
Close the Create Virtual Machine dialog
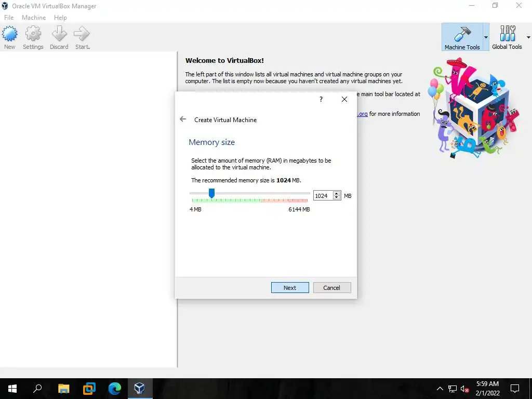pos(344,99)
